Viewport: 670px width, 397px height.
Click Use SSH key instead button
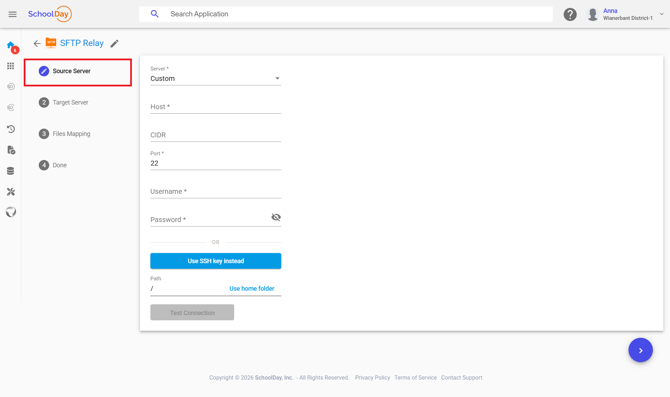click(x=215, y=261)
